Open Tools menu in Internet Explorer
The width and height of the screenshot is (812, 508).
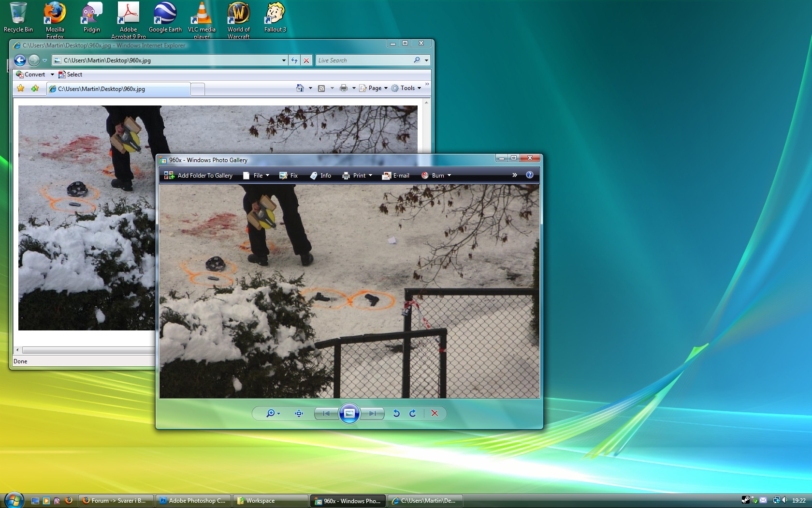[406, 88]
